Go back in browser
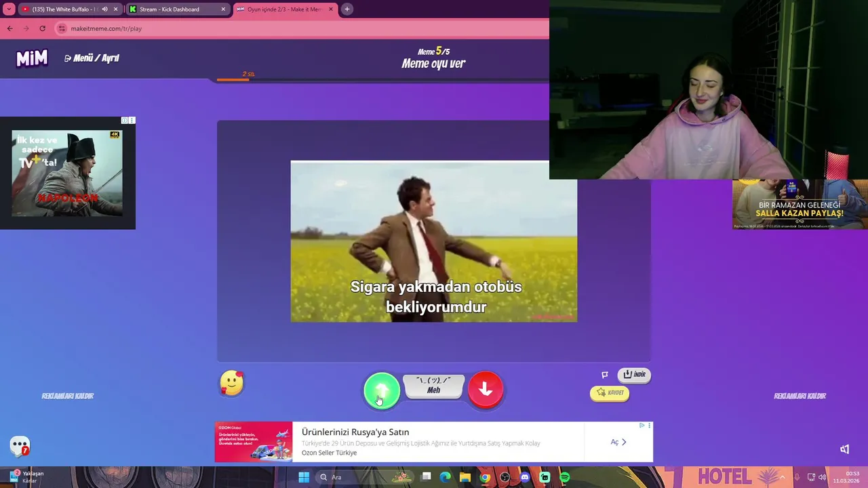Image resolution: width=868 pixels, height=488 pixels. pyautogui.click(x=9, y=28)
